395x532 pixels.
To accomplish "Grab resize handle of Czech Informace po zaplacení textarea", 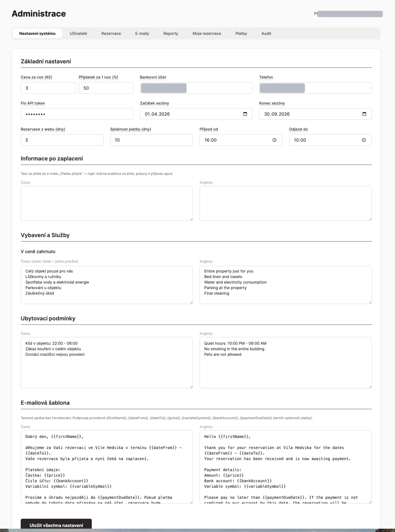I will pyautogui.click(x=191, y=219).
